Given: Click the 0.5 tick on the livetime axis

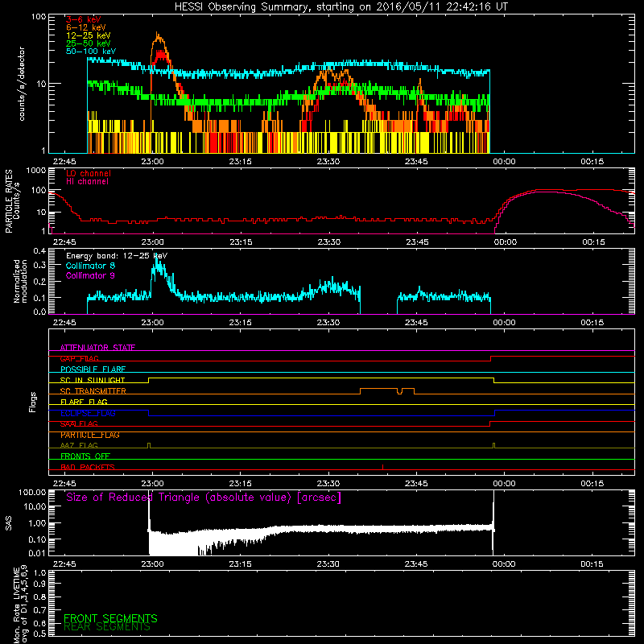Looking at the screenshot, I should [x=39, y=634].
